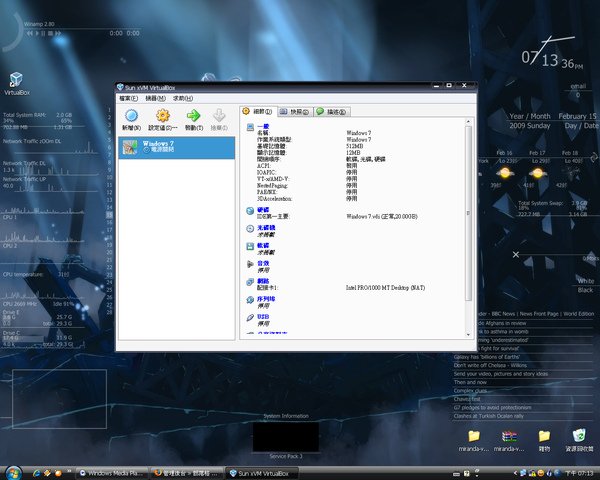Click 'Galaxy has billions of Earths' news headline
The width and height of the screenshot is (600, 480).
486,357
